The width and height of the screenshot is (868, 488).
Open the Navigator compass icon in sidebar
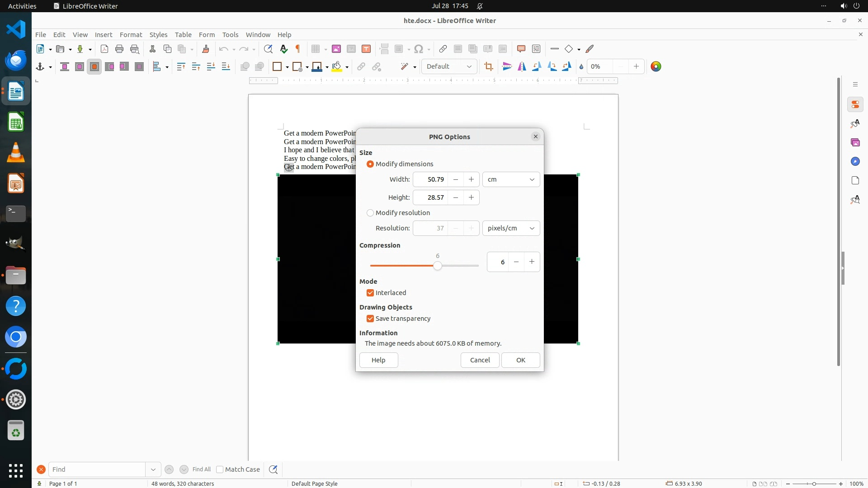[x=855, y=162]
